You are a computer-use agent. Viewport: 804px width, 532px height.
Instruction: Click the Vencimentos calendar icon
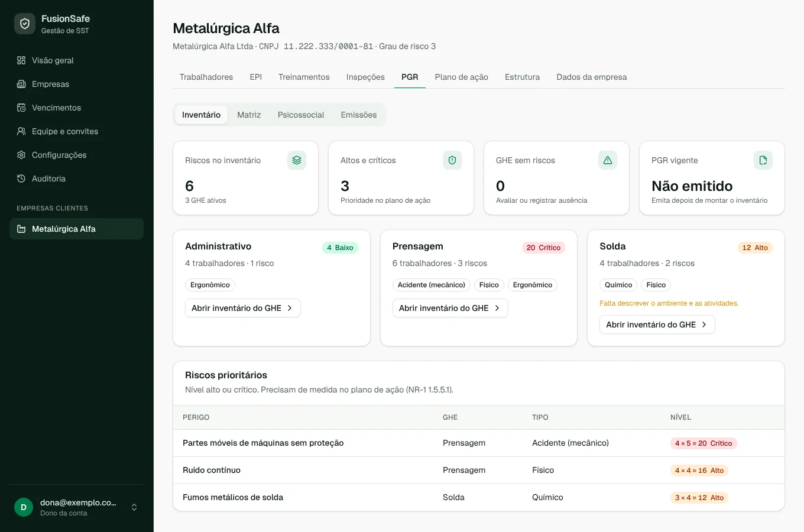tap(21, 108)
